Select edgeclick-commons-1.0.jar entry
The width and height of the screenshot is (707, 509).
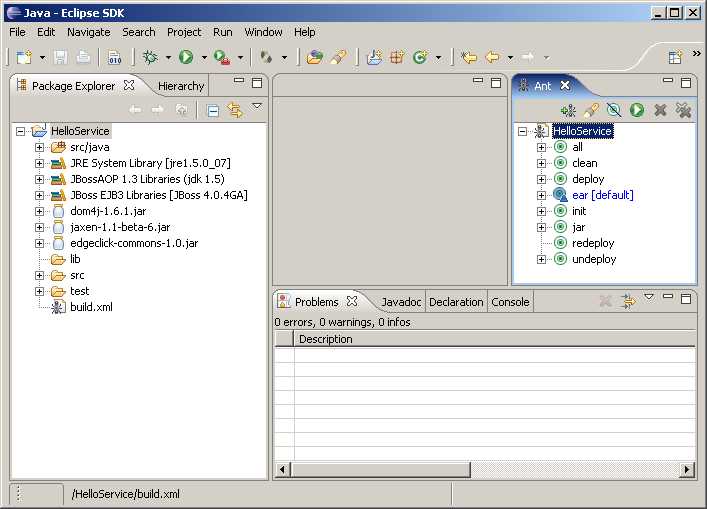click(x=134, y=243)
